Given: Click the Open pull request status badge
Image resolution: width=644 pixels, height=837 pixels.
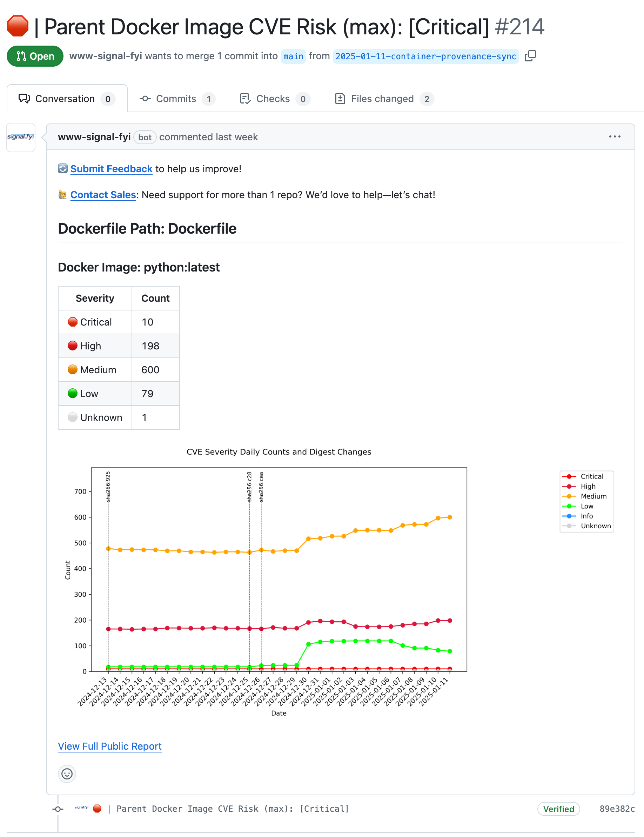Looking at the screenshot, I should (35, 56).
